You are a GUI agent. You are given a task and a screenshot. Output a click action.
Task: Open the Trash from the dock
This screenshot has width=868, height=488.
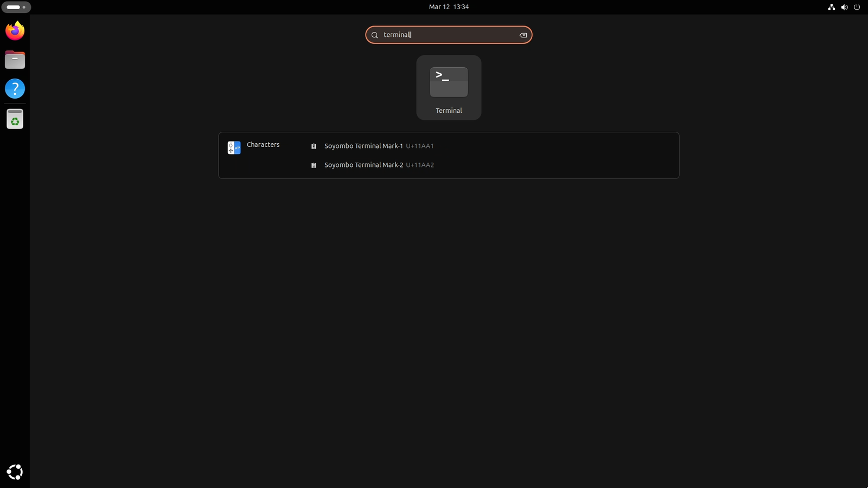[x=15, y=119]
